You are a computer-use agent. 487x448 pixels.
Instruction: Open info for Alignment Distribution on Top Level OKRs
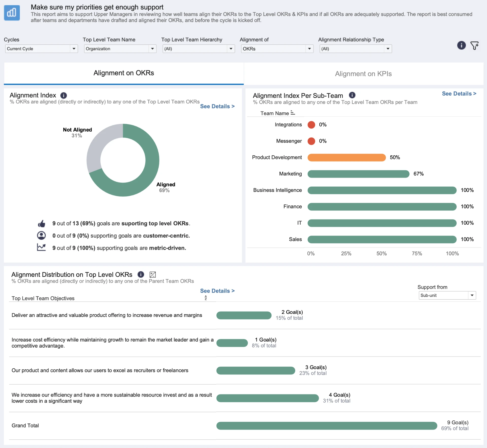(141, 274)
